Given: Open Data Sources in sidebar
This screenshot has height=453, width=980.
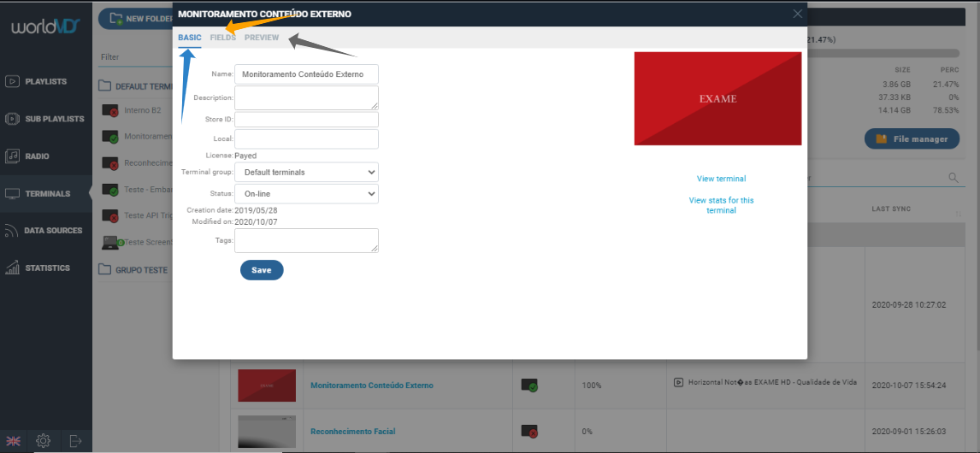Looking at the screenshot, I should tap(45, 231).
